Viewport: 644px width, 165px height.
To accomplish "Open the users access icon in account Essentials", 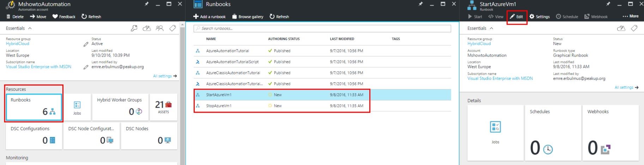I will tap(160, 28).
